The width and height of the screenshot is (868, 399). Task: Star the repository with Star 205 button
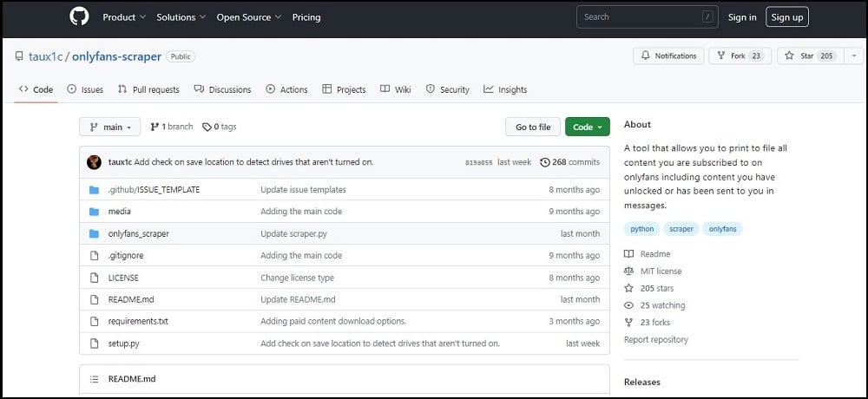point(811,56)
